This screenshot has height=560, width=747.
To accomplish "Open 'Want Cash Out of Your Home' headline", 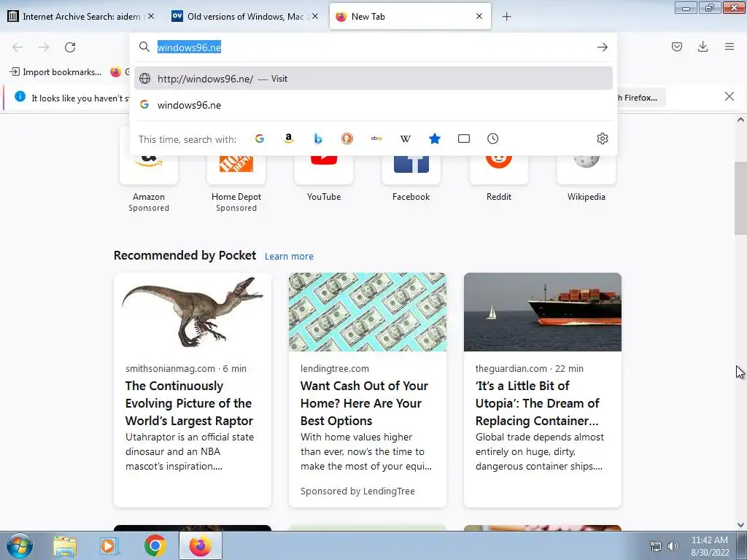I will pyautogui.click(x=365, y=402).
